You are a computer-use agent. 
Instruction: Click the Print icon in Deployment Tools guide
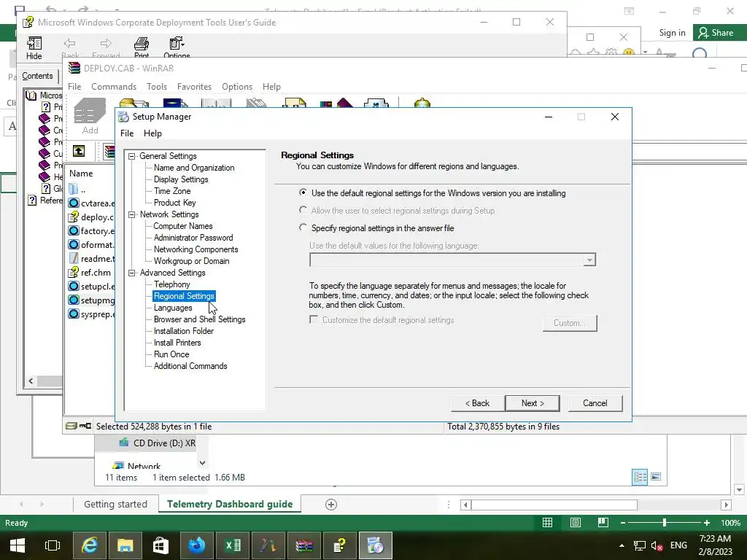pos(141,44)
